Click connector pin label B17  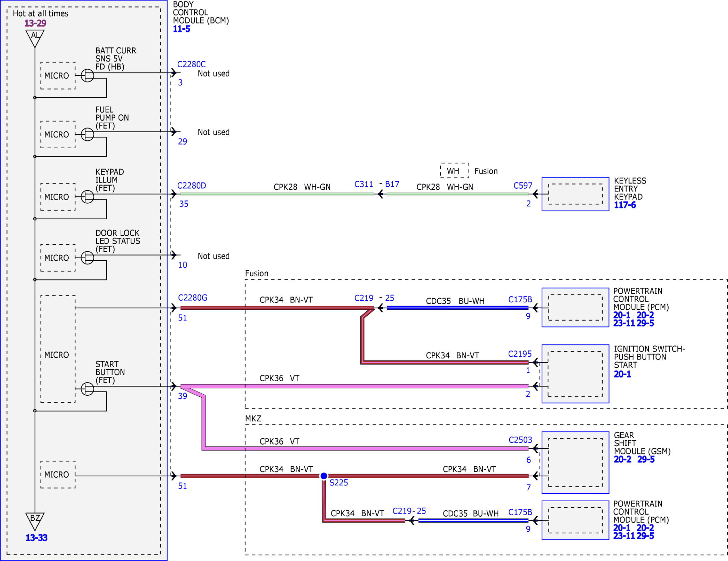click(392, 184)
